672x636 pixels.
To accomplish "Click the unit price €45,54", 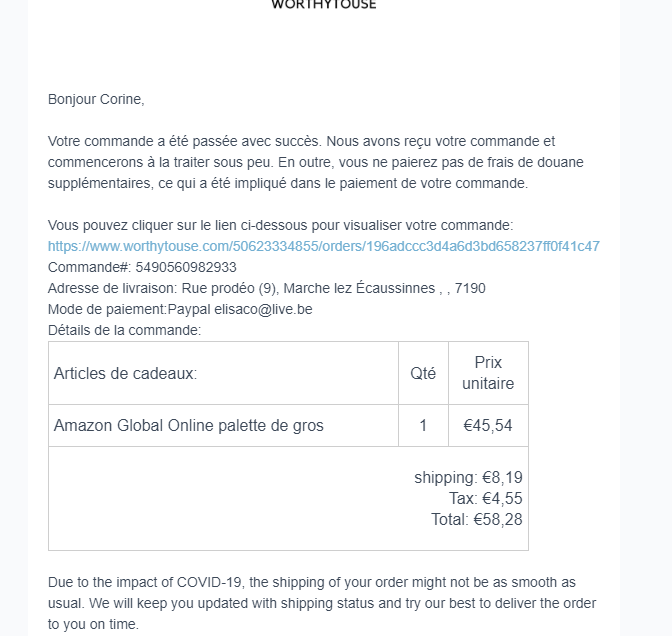I will [488, 425].
